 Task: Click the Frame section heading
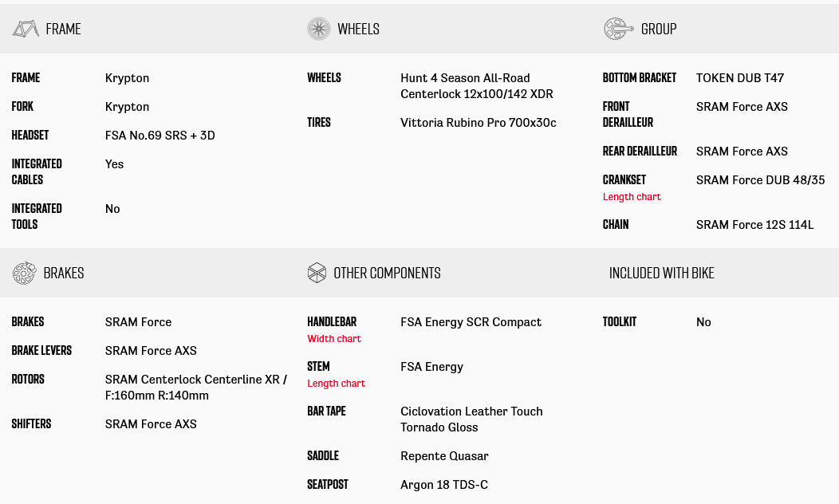coord(63,29)
